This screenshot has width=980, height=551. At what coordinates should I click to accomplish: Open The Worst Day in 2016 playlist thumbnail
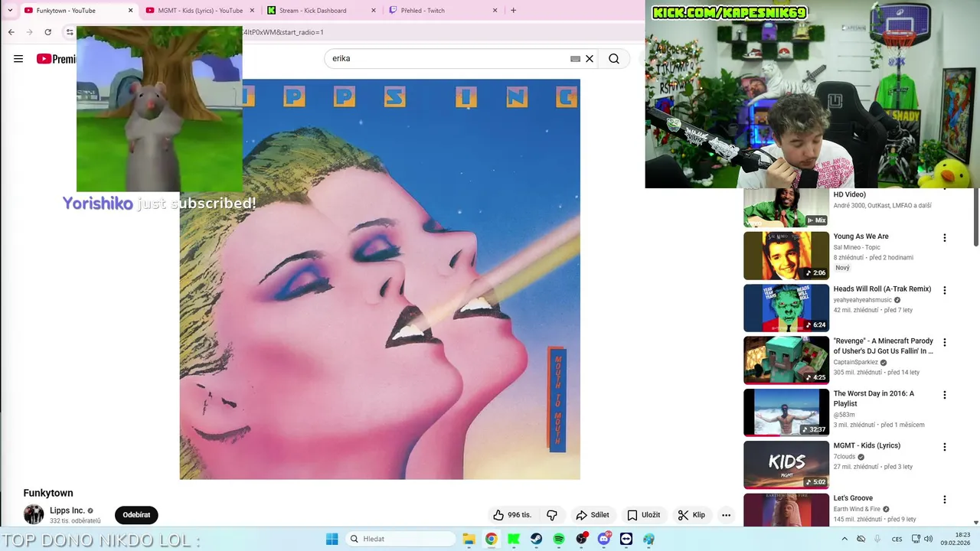click(786, 412)
